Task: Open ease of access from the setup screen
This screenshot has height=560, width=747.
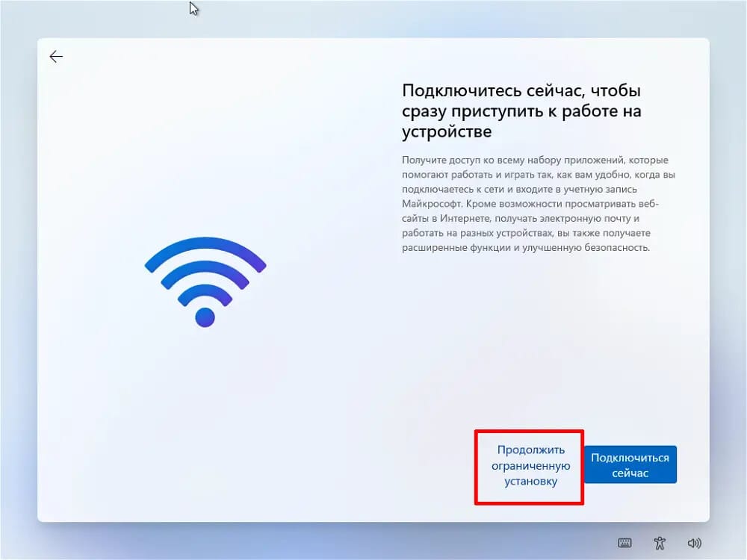Action: click(x=660, y=544)
